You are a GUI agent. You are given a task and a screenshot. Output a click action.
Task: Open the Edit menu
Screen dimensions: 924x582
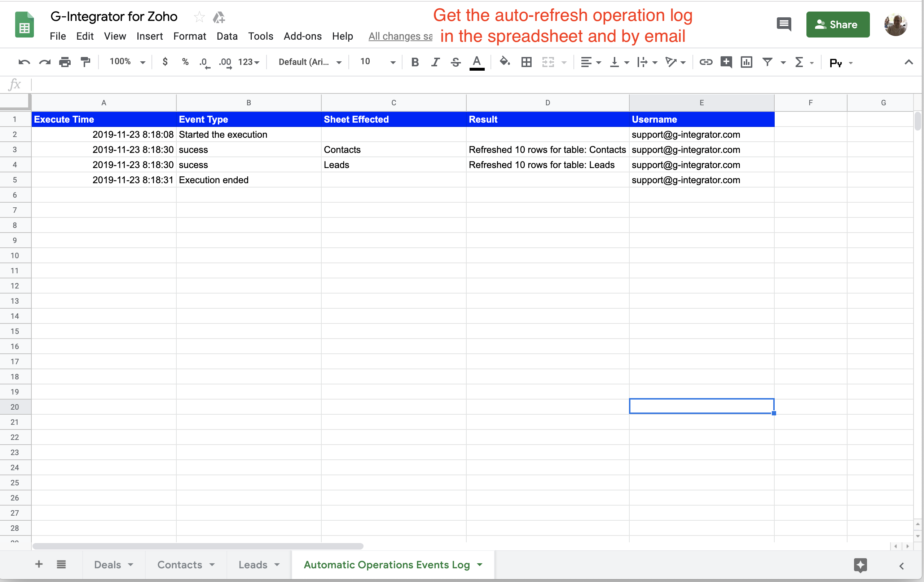tap(85, 36)
